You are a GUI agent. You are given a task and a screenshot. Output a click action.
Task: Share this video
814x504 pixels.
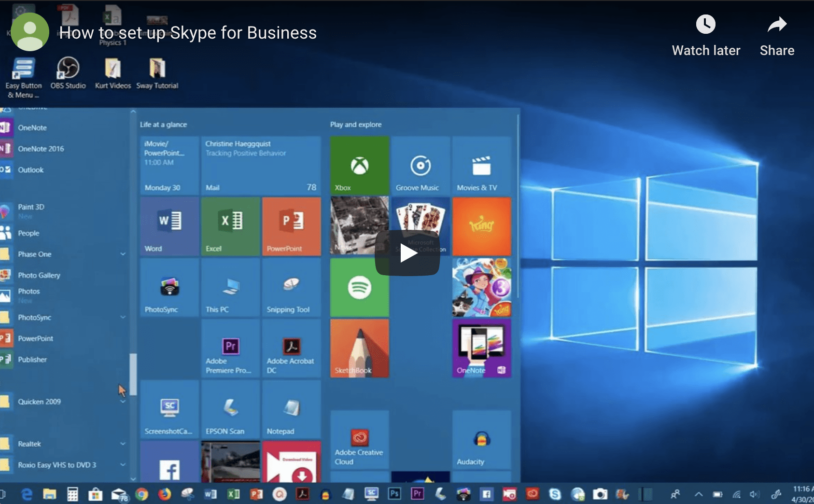[777, 36]
